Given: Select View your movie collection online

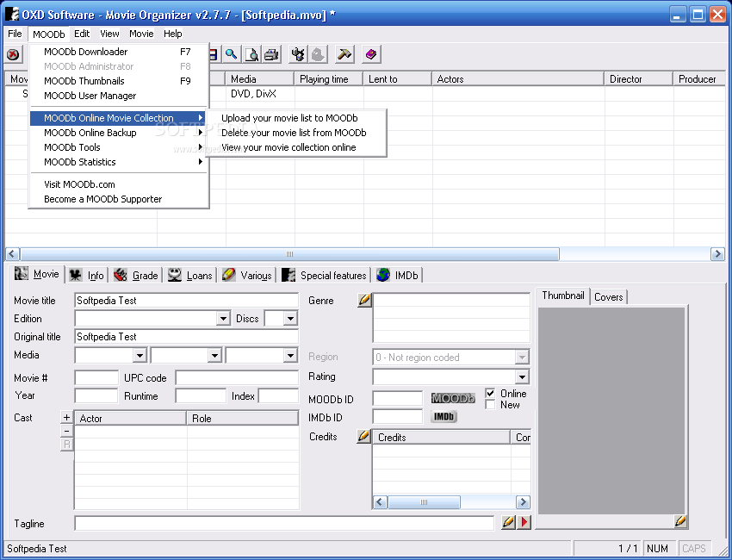Looking at the screenshot, I should [296, 147].
